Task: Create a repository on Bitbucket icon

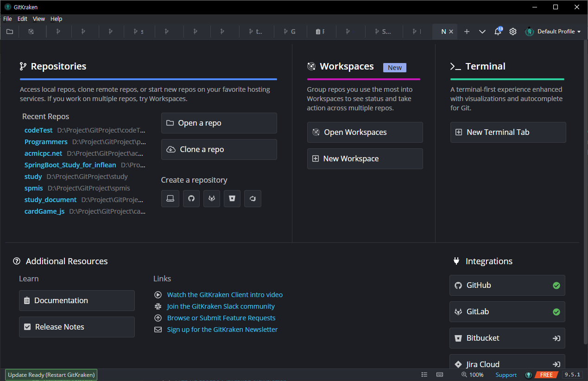Action: 232,198
